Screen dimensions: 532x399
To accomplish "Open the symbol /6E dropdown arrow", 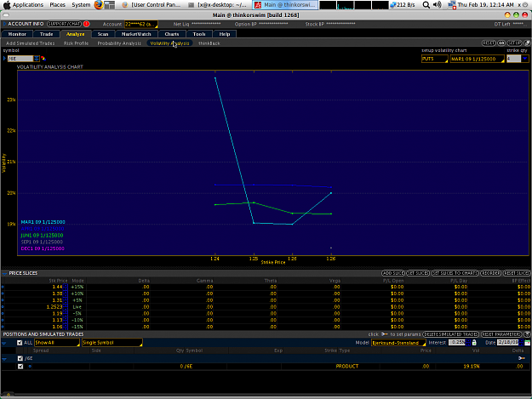I will point(37,59).
